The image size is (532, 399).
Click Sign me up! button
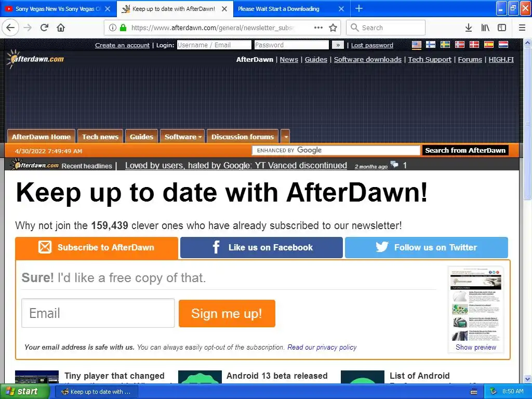coord(227,313)
